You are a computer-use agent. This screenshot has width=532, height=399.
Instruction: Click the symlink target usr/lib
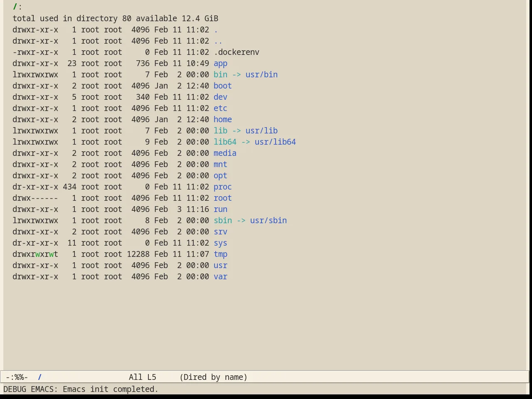[261, 131]
